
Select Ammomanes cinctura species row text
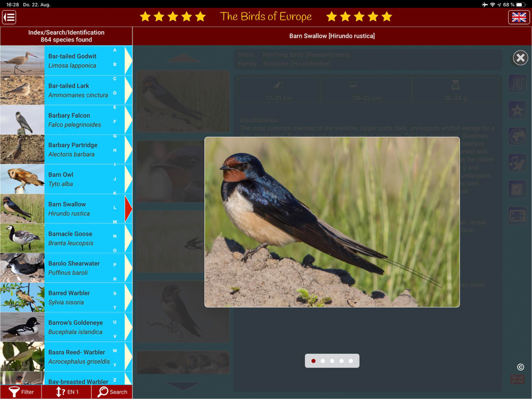pos(78,95)
